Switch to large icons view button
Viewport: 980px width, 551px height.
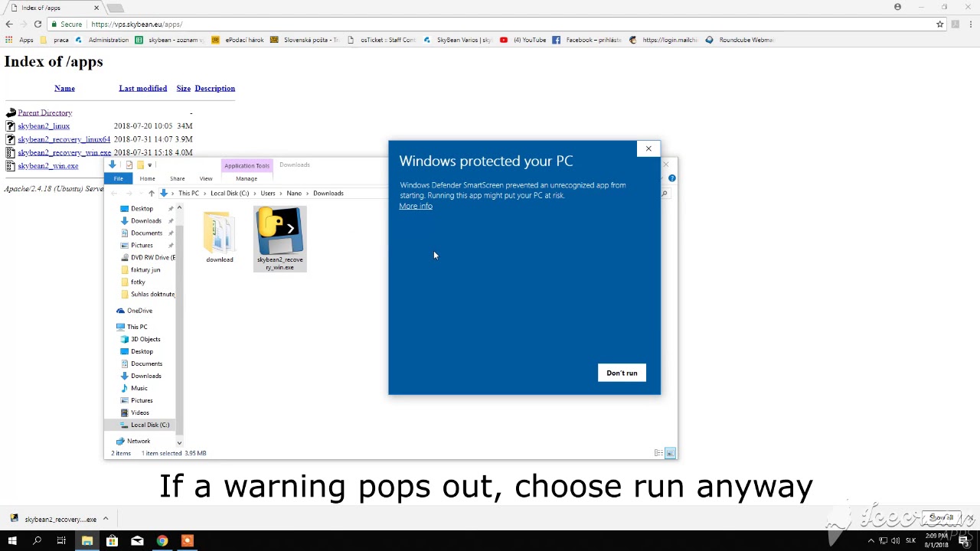(x=670, y=453)
